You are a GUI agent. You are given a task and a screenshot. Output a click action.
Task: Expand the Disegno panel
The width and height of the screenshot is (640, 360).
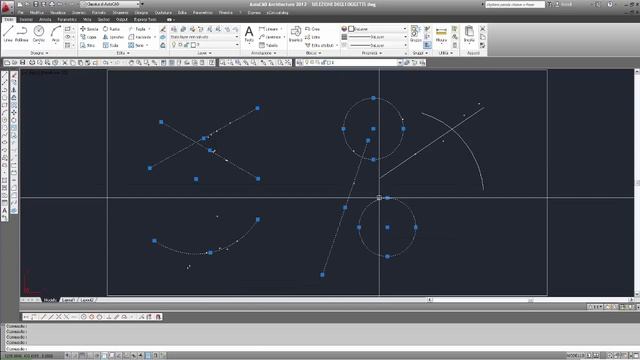pos(39,53)
